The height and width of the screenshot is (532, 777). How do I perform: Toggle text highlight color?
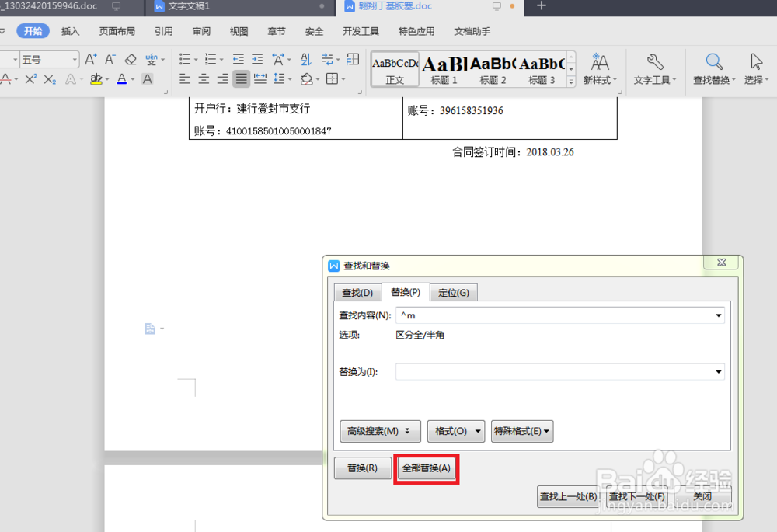tap(96, 80)
